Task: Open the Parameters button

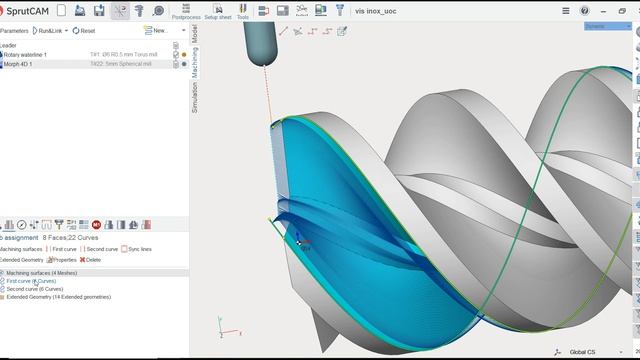Action: 14,31
